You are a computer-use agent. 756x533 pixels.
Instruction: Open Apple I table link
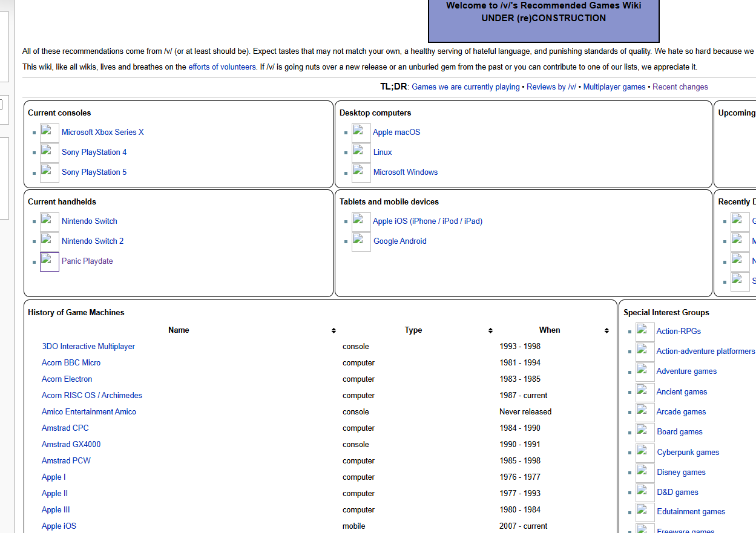54,477
